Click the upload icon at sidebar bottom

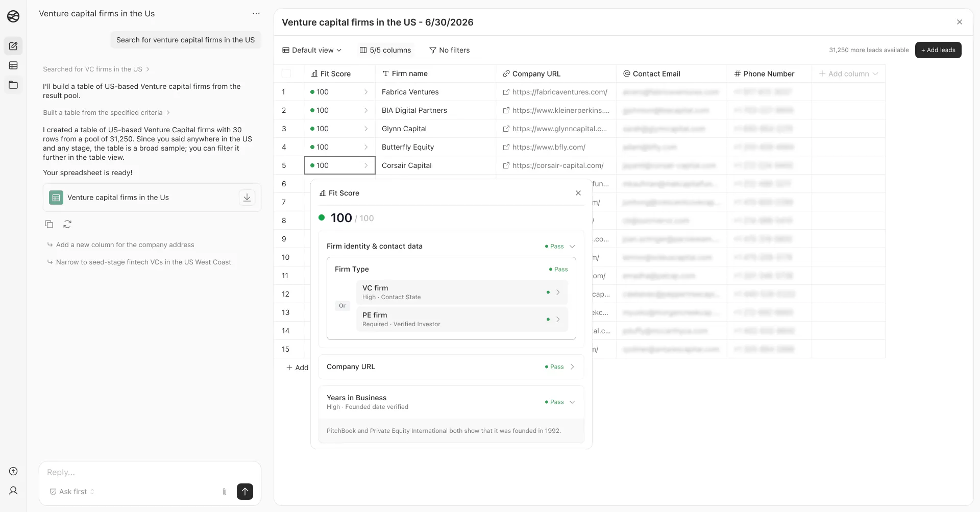[13, 471]
